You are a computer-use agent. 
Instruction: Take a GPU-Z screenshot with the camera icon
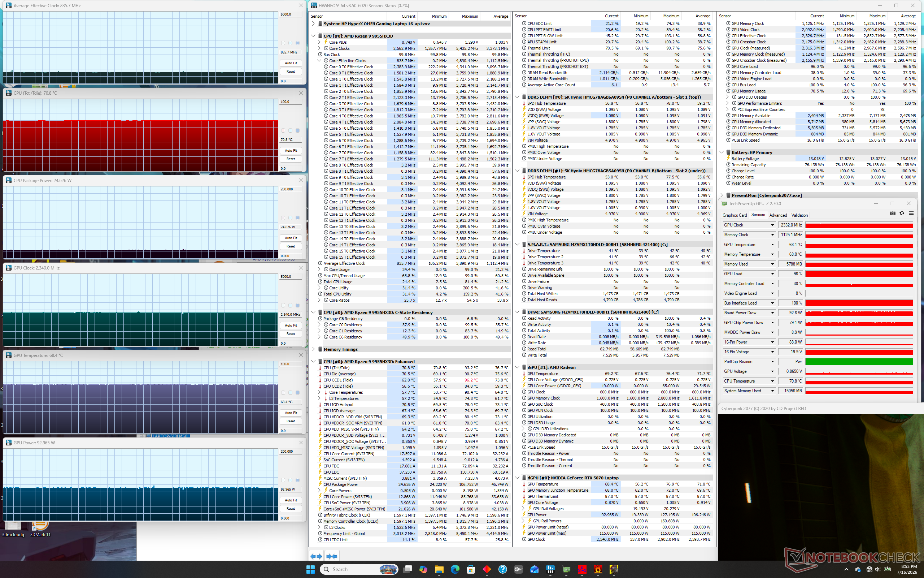[892, 213]
